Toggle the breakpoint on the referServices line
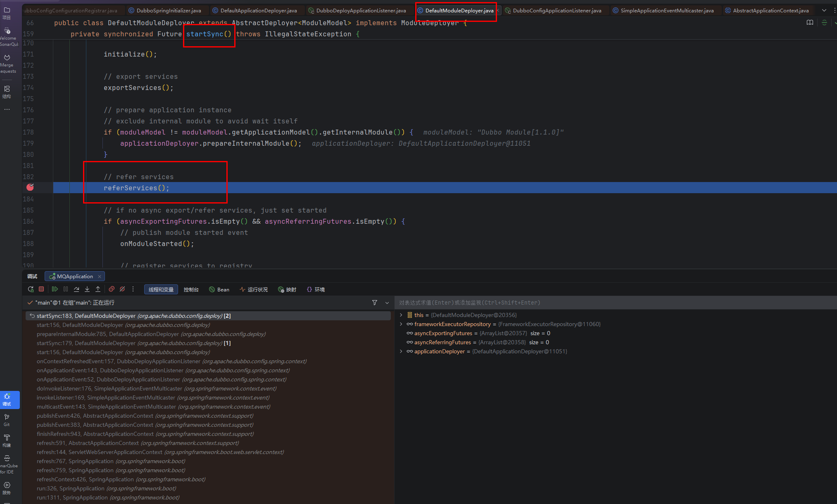The height and width of the screenshot is (504, 837). click(30, 187)
